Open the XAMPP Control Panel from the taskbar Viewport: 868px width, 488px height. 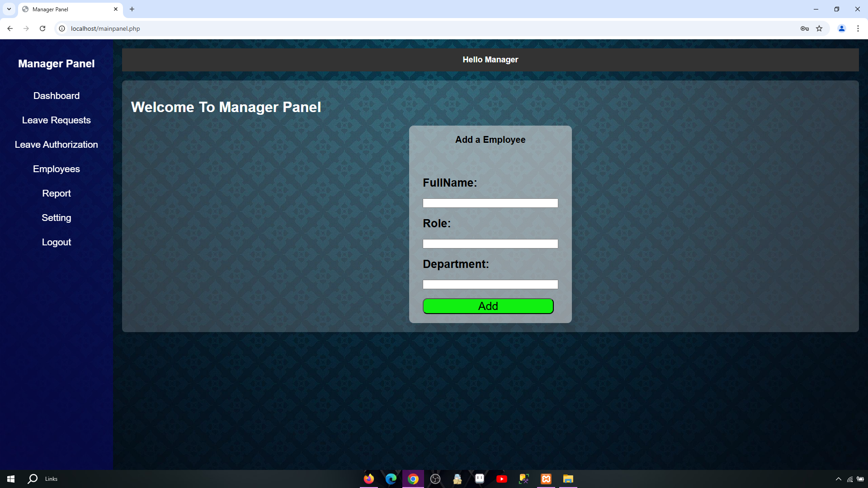546,479
